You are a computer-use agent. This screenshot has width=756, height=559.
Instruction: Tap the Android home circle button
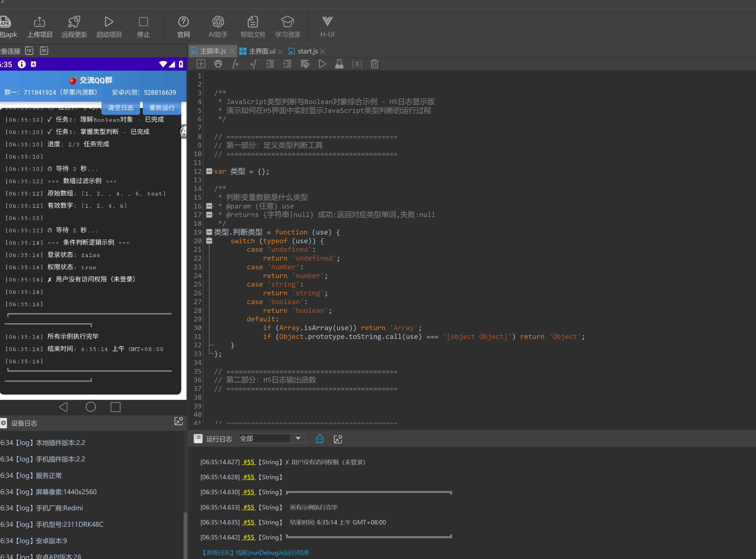click(90, 407)
